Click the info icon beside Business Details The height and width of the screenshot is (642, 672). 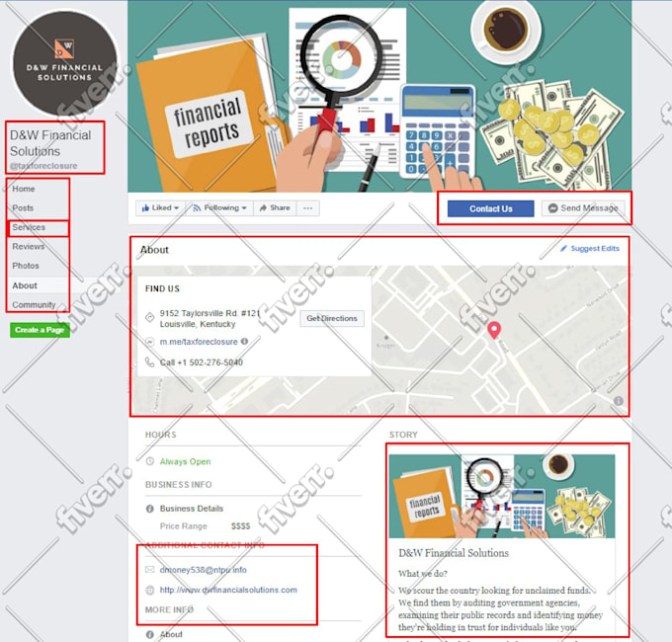[x=150, y=509]
